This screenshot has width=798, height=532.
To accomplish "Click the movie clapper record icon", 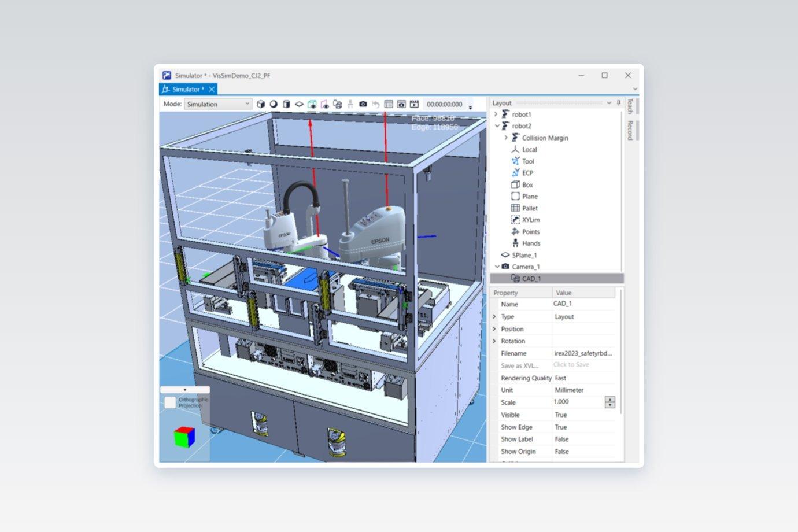I will [x=414, y=104].
